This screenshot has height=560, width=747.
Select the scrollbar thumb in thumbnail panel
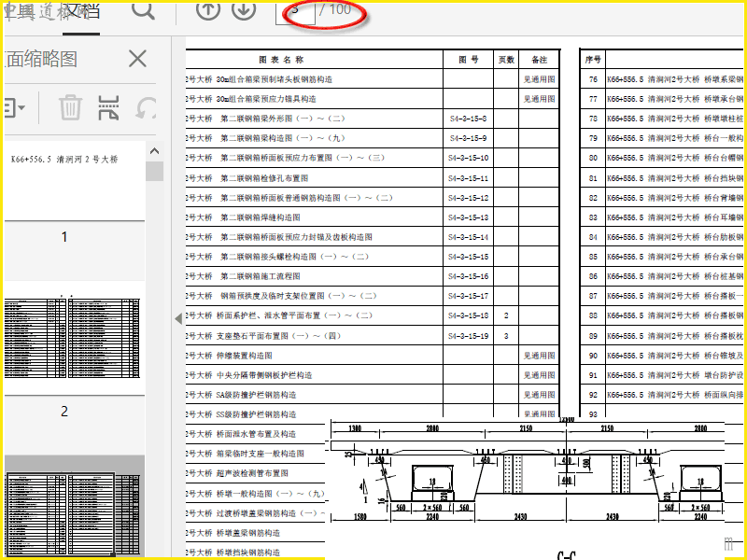(x=154, y=171)
